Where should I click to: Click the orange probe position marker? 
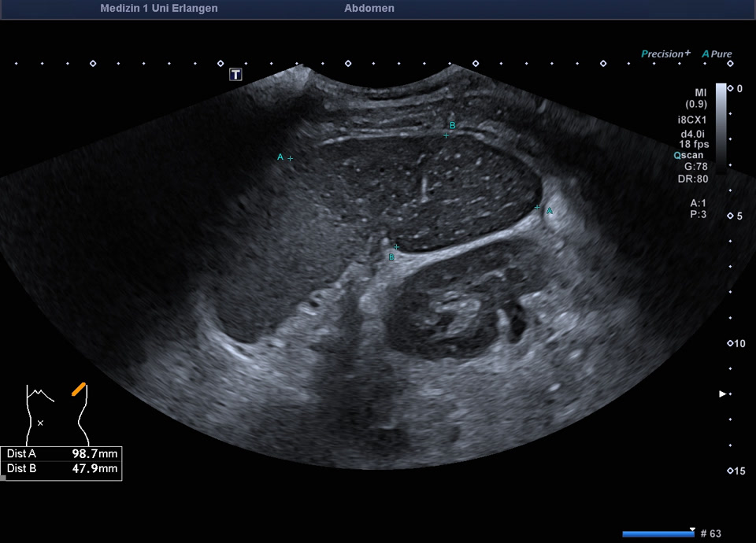click(78, 389)
